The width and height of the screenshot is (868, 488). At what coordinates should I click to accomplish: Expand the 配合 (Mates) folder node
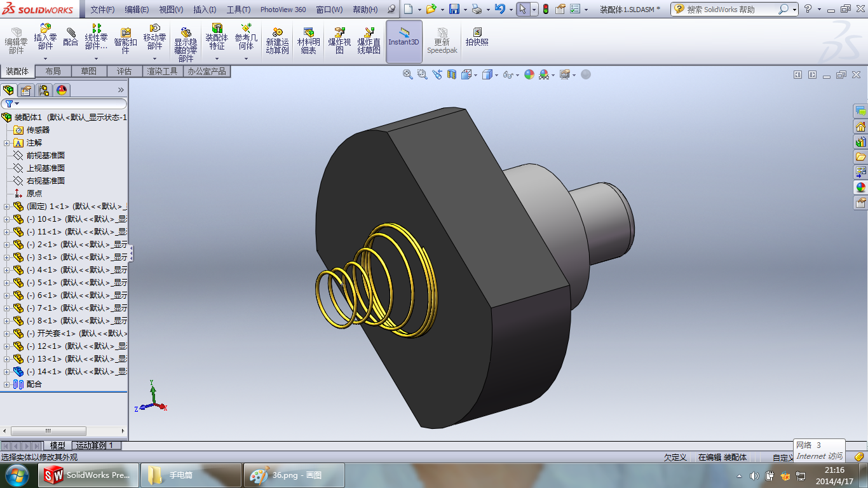pos(7,384)
